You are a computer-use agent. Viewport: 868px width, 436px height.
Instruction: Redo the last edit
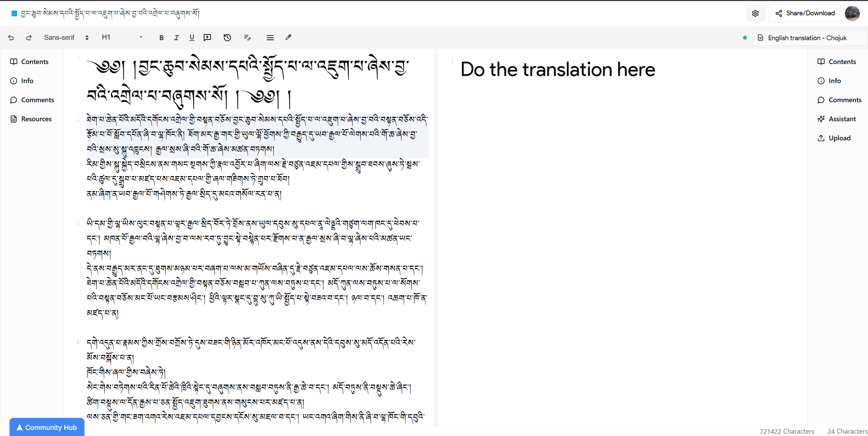coord(29,37)
